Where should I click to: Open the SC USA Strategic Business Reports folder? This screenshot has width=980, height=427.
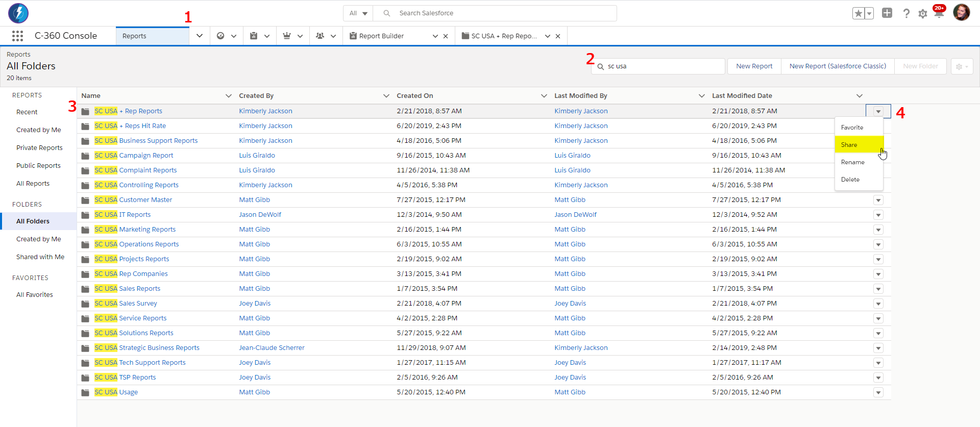tap(147, 348)
